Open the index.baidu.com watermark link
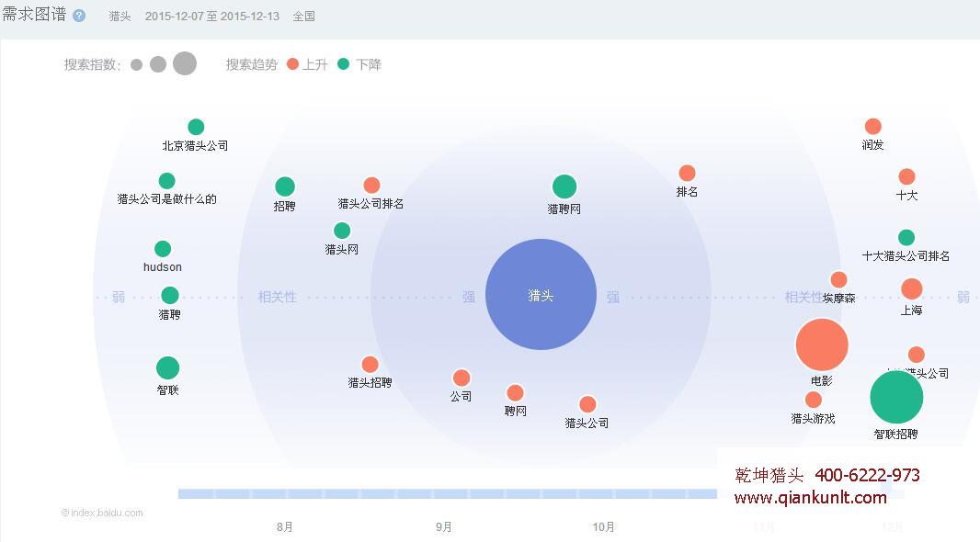The image size is (980, 542). (102, 513)
